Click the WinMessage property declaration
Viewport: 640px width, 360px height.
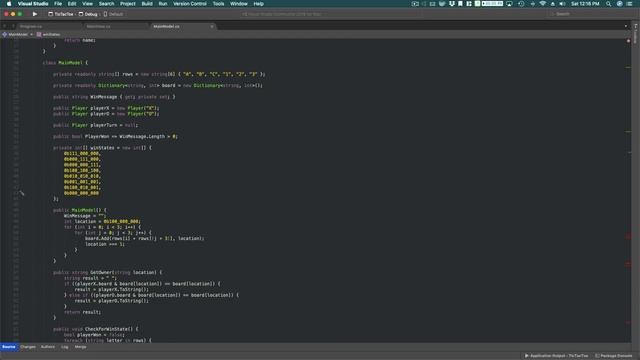point(114,97)
